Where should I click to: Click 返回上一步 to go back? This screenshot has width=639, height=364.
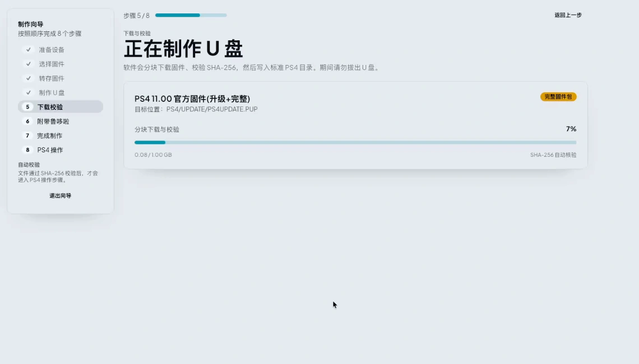point(568,15)
